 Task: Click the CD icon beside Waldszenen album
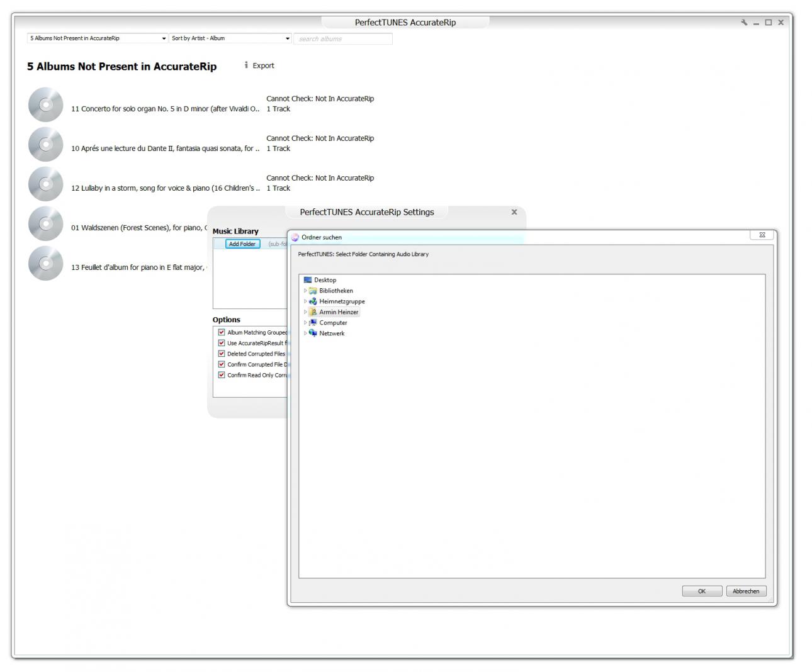click(46, 223)
